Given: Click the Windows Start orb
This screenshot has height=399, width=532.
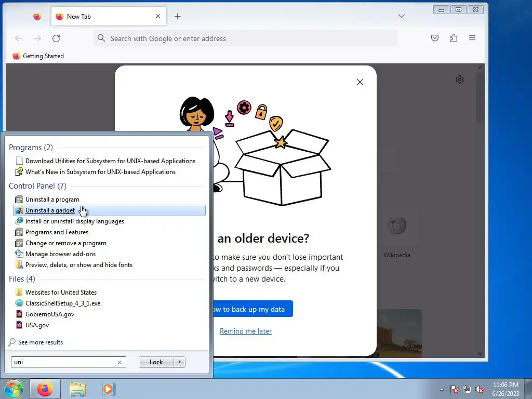Looking at the screenshot, I should (14, 389).
